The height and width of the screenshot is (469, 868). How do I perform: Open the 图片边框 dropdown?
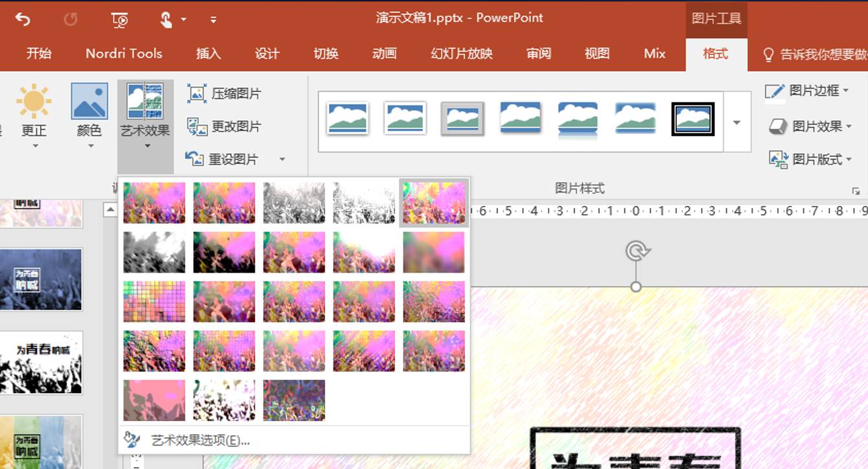click(x=808, y=91)
